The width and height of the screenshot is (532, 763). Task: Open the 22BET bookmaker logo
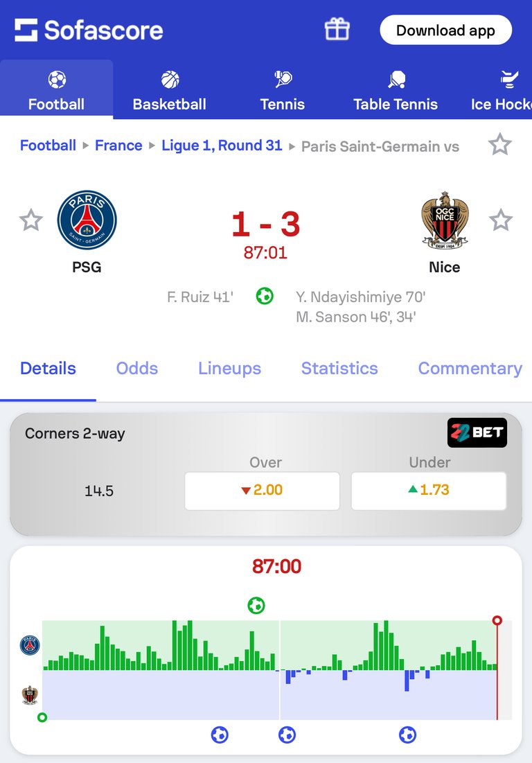tap(477, 432)
